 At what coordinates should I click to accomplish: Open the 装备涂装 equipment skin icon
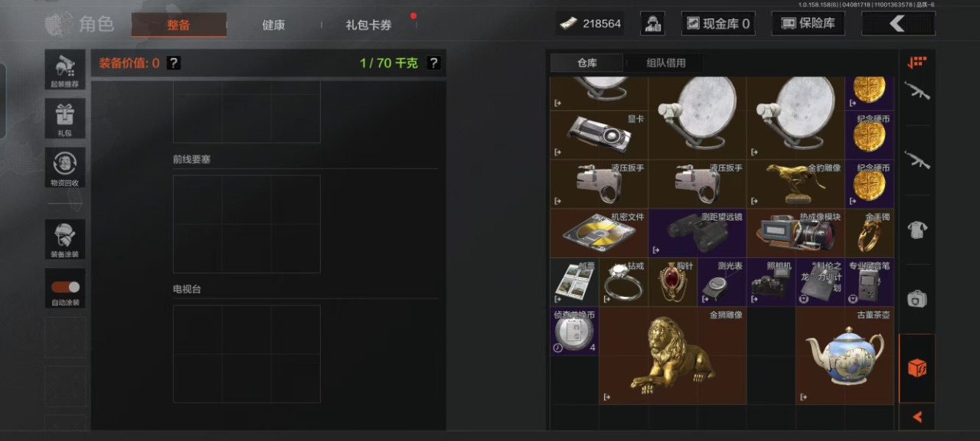click(65, 239)
